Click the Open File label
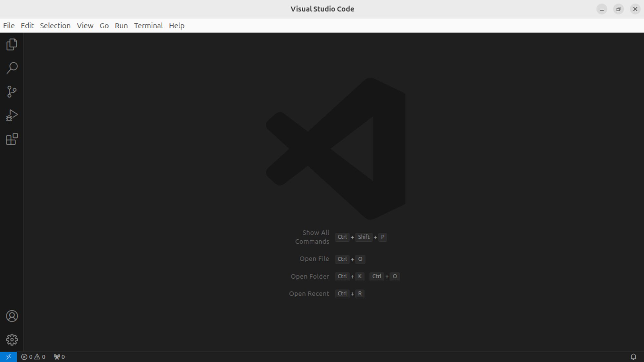This screenshot has width=644, height=362. [314, 259]
